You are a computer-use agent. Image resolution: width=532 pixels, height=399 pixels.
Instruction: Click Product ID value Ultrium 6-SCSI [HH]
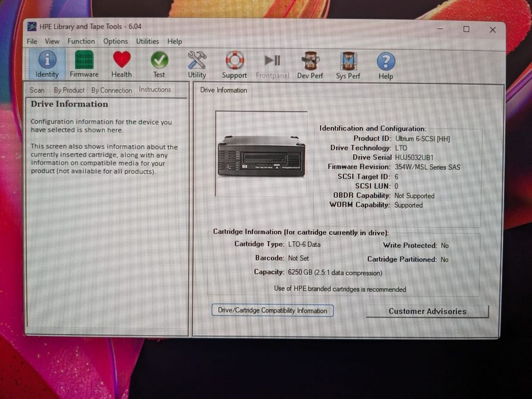[x=423, y=139]
